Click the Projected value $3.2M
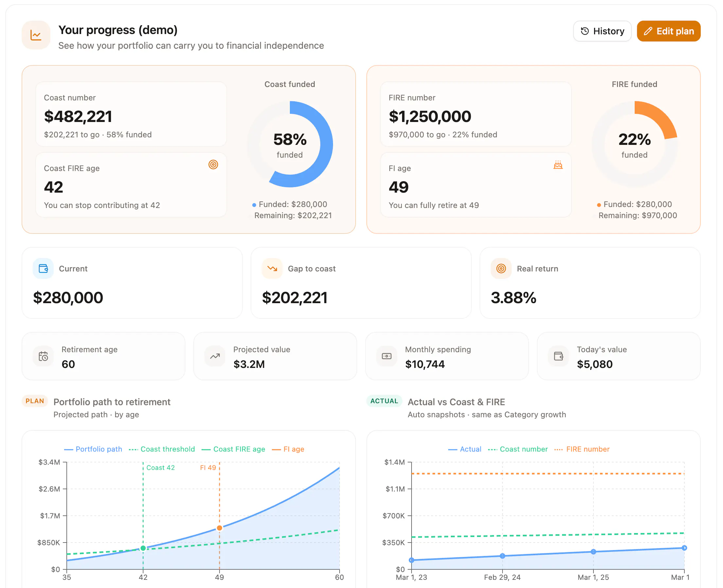 tap(249, 364)
